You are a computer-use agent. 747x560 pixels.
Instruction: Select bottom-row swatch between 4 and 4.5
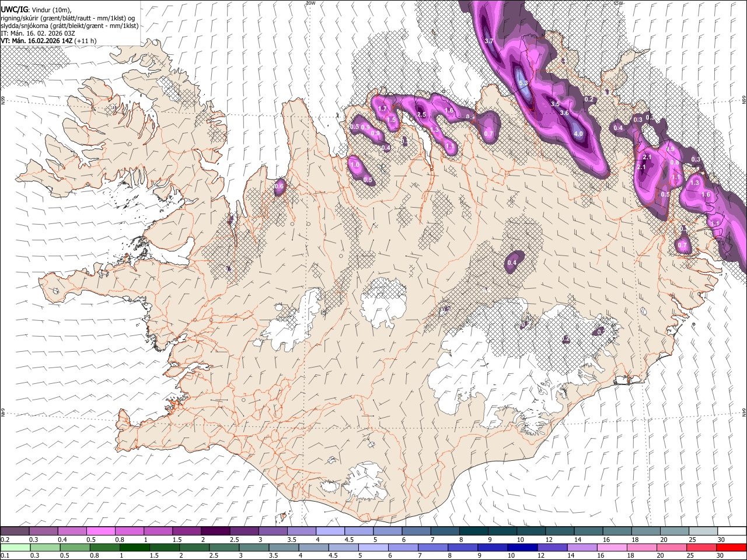314,547
